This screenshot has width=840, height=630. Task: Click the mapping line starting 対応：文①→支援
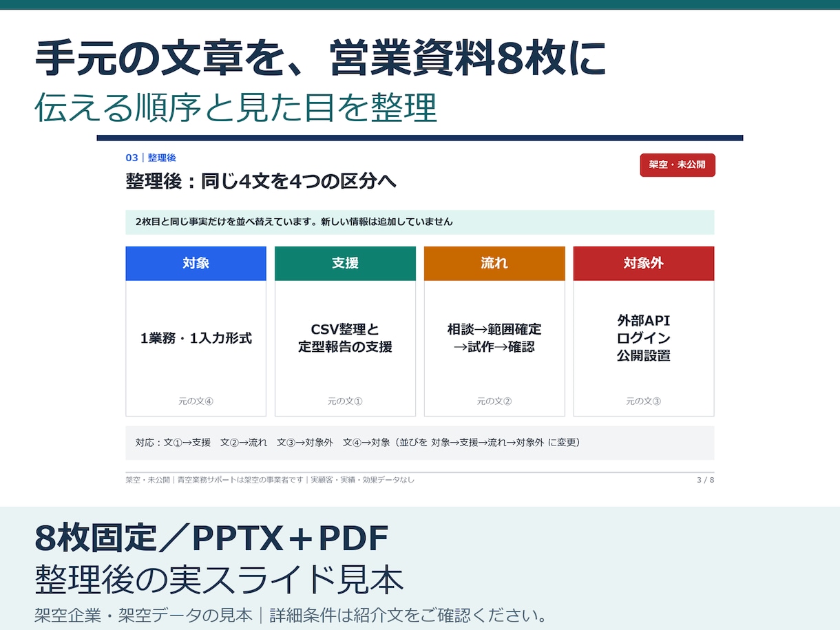pos(358,442)
